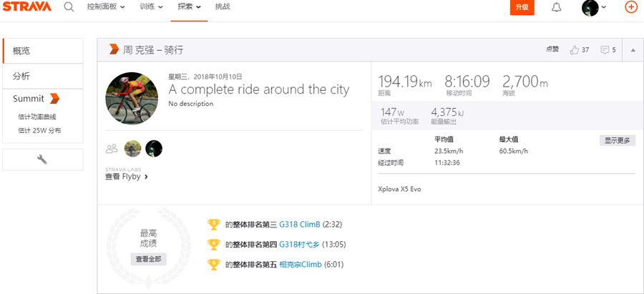
Task: Click the 11:32:36 elapsed time value
Action: pyautogui.click(x=447, y=162)
